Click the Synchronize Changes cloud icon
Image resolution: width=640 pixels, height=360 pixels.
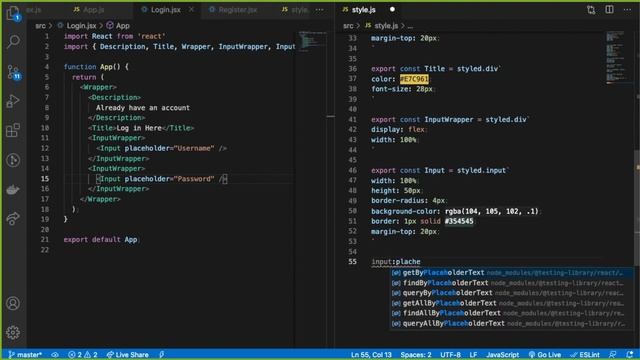pos(55,355)
